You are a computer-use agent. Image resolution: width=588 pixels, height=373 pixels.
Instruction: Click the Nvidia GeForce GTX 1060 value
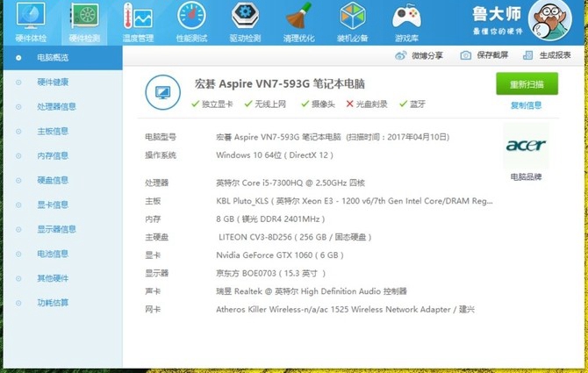pos(280,255)
